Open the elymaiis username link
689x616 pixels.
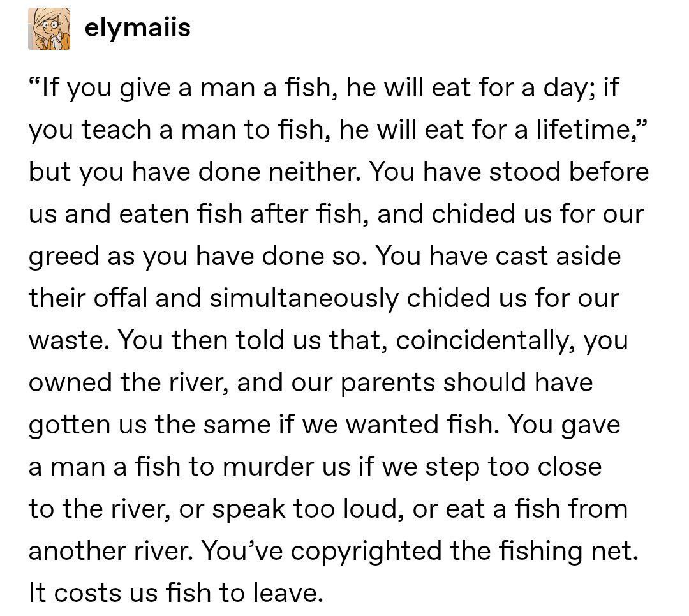tap(137, 28)
